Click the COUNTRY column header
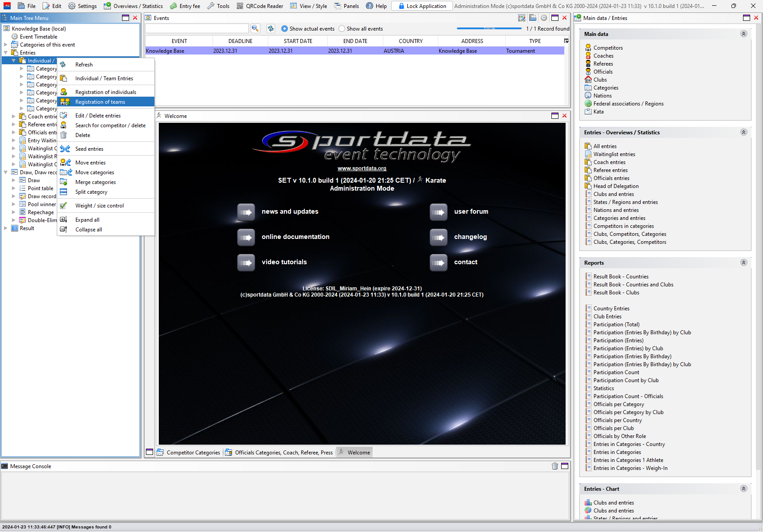This screenshot has height=532, width=763. (x=411, y=41)
